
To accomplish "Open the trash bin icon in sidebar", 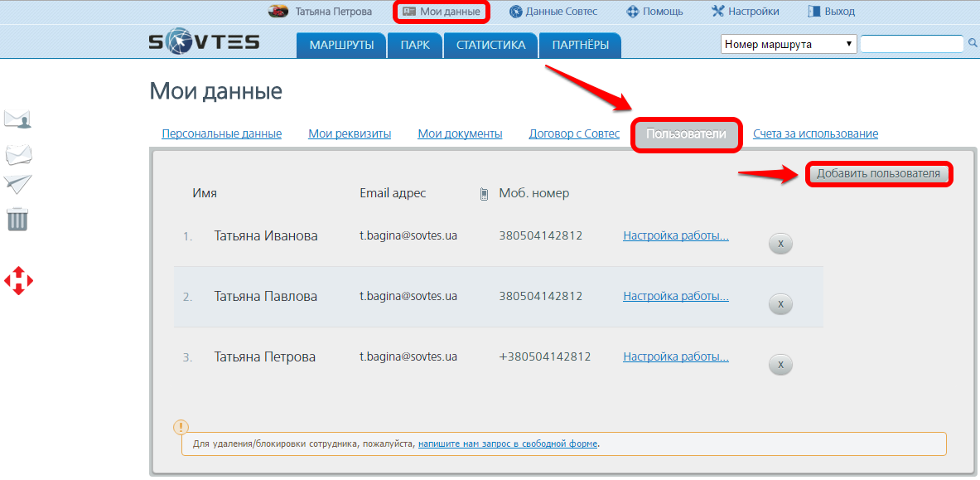I will click(x=17, y=219).
